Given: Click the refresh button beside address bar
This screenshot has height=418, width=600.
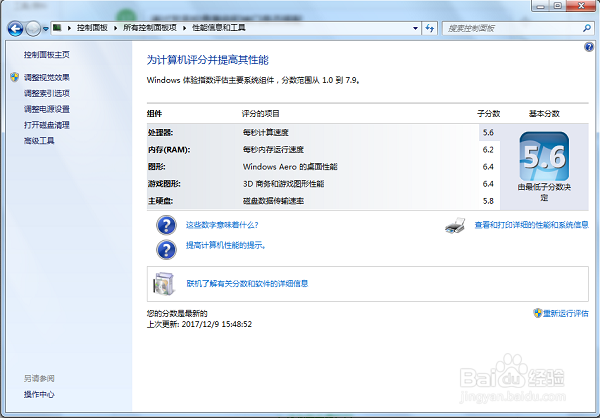Looking at the screenshot, I should pos(430,28).
